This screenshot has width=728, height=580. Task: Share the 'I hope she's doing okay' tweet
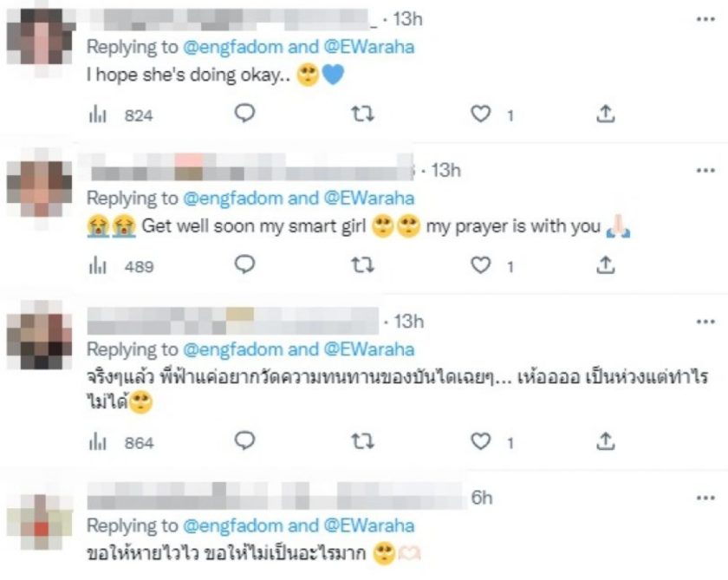pyautogui.click(x=606, y=114)
